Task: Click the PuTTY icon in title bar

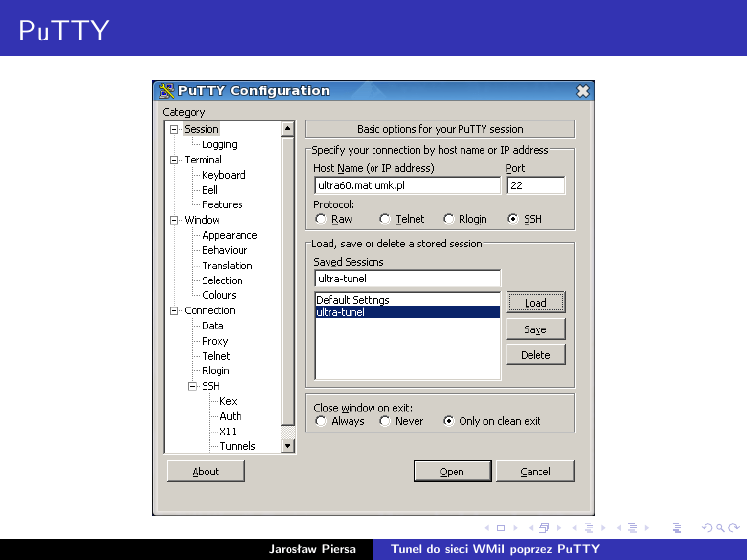Action: click(x=167, y=91)
